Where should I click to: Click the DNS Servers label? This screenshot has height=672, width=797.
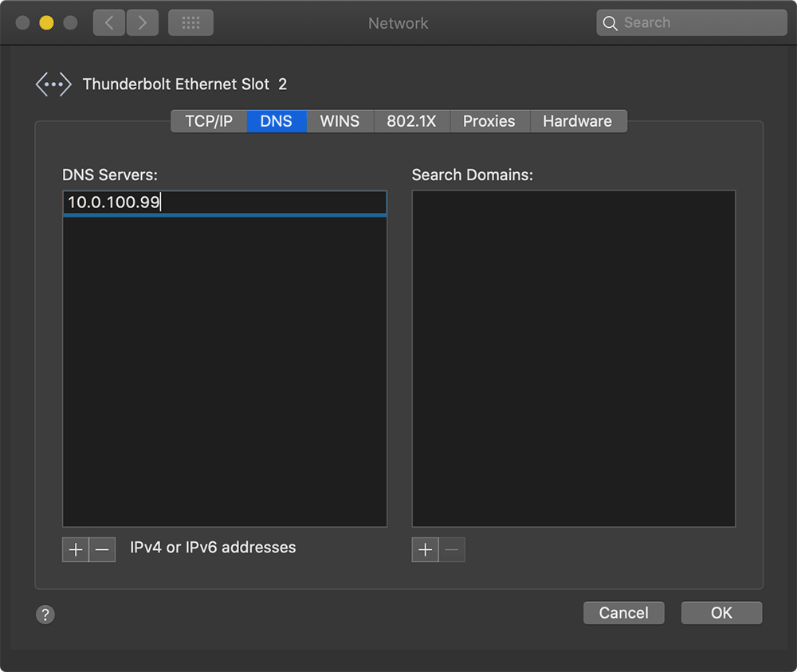point(110,175)
